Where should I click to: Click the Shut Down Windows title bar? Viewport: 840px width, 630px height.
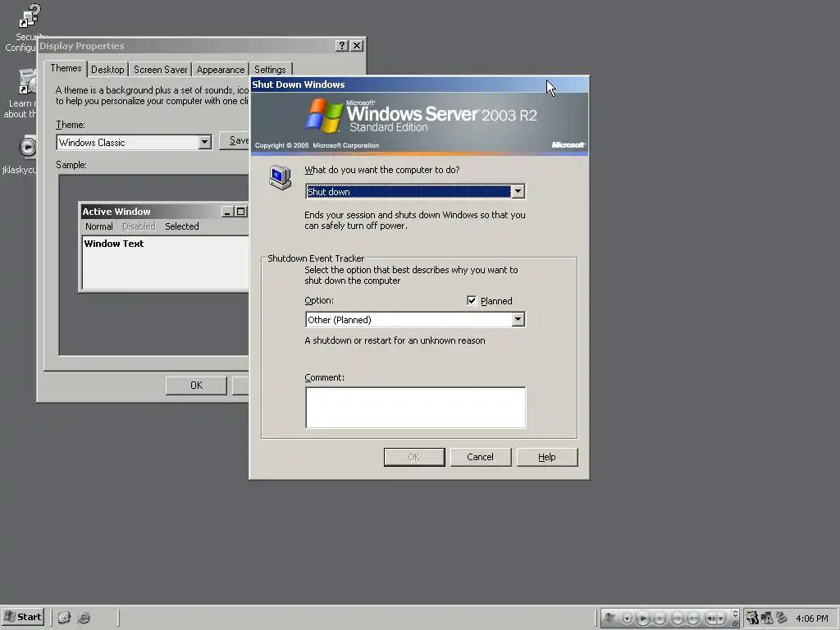(x=419, y=84)
